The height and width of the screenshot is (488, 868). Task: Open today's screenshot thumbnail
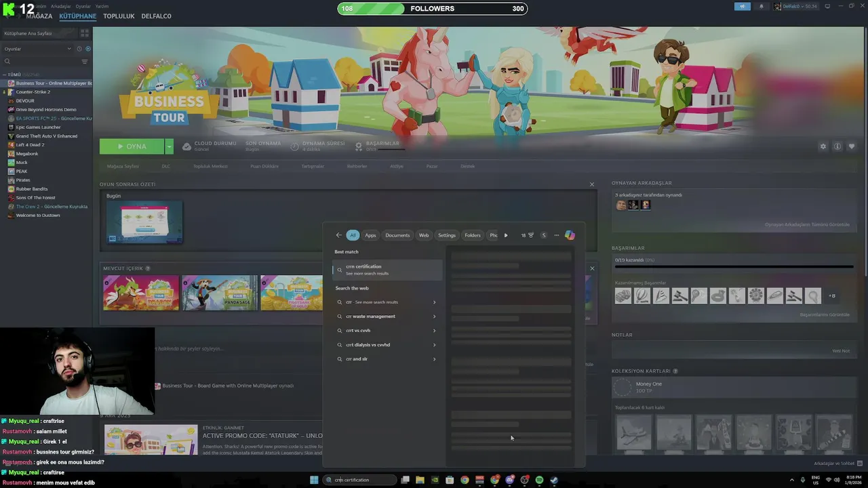click(144, 222)
